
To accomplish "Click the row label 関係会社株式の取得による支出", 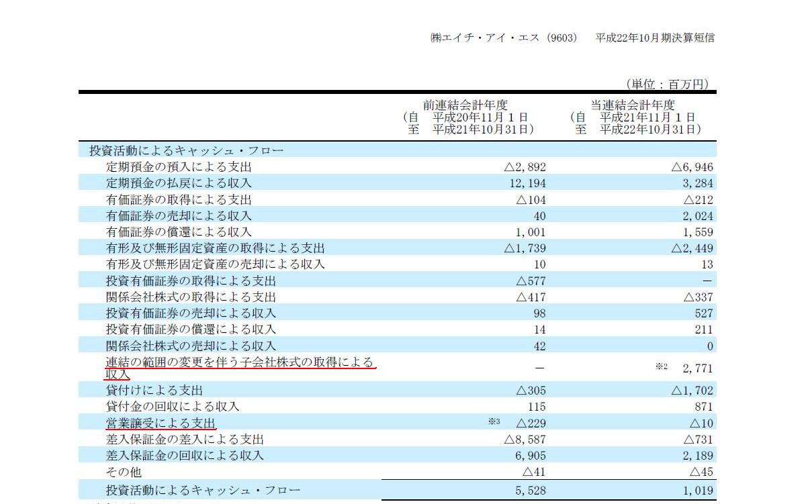I will tap(191, 297).
